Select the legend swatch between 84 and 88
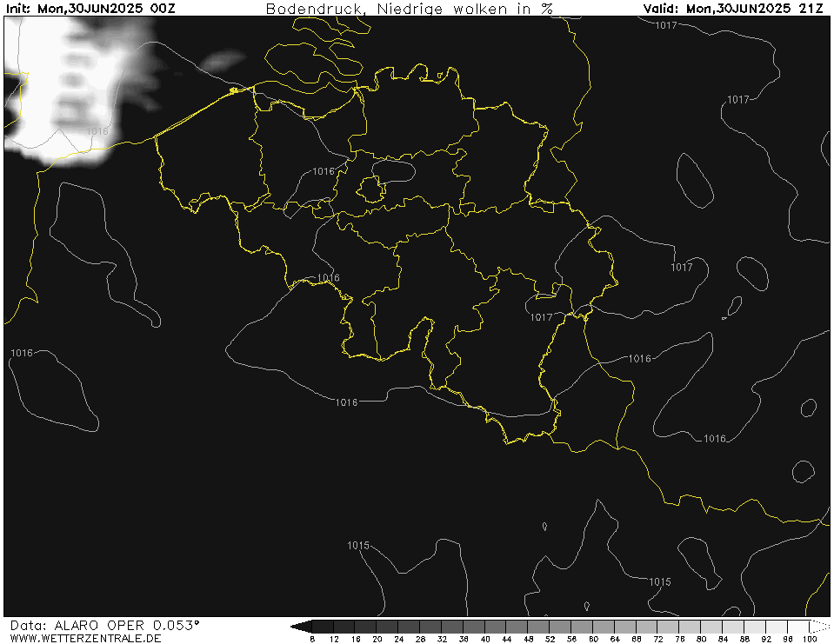 click(733, 627)
